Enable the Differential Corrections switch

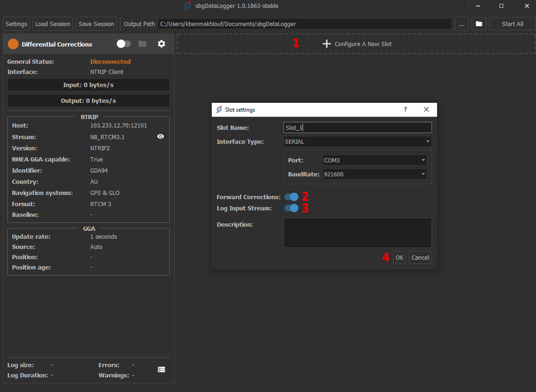click(123, 44)
